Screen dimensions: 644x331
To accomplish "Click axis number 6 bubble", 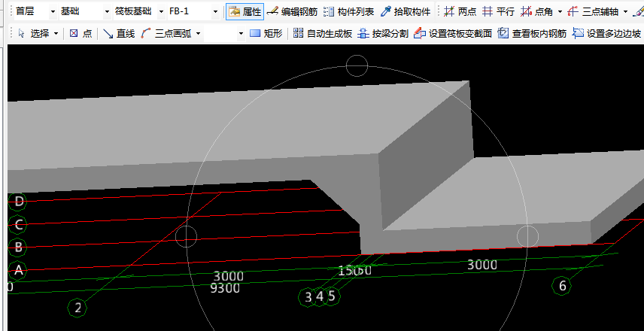I will coord(562,285).
